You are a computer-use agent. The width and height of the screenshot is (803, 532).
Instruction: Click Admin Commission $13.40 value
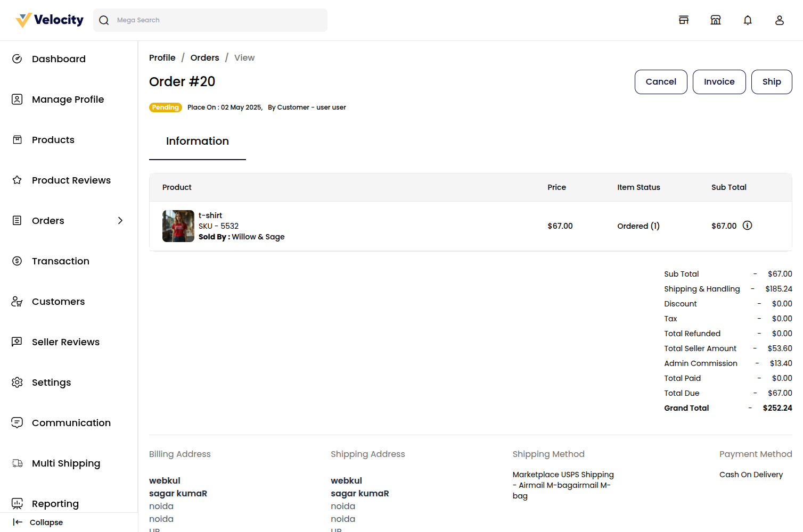pyautogui.click(x=781, y=363)
